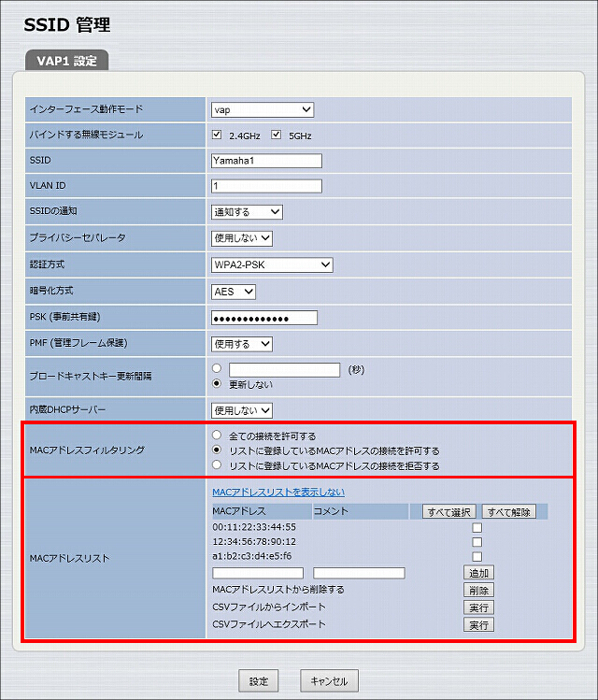The image size is (598, 700).
Task: Click the new comment input field
Action: [x=359, y=573]
